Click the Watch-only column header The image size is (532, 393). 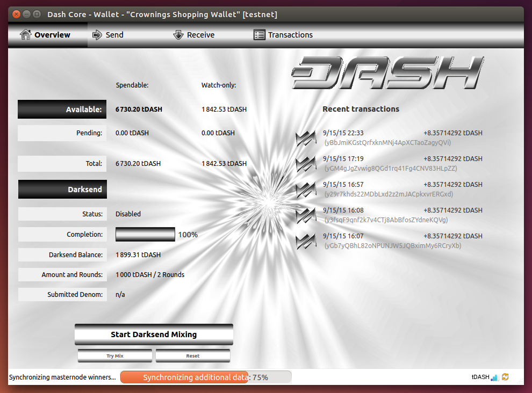point(219,85)
